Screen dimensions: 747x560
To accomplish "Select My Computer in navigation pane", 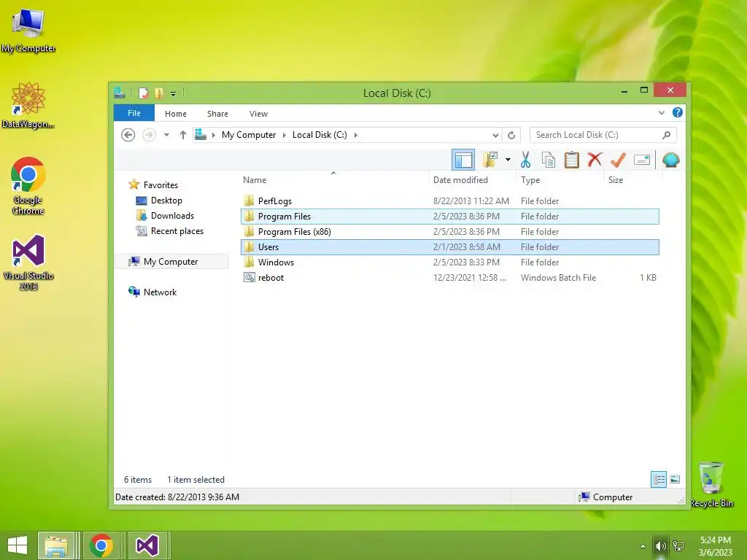I will [171, 262].
